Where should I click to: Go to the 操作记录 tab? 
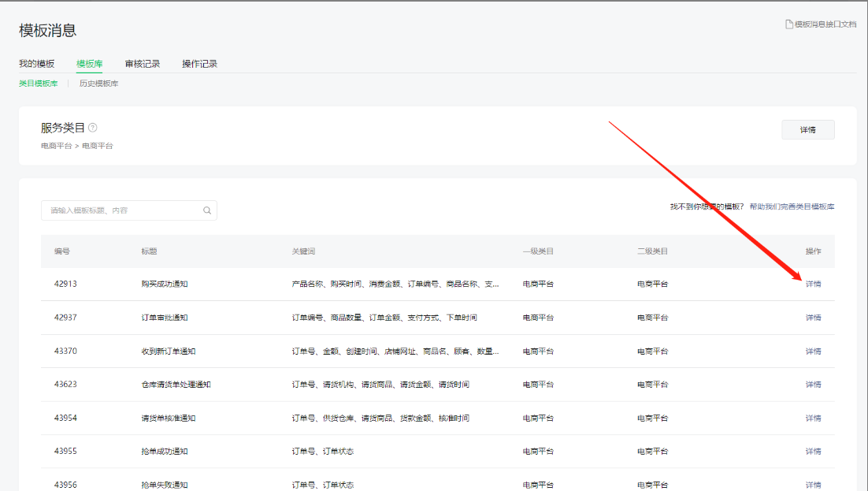(199, 64)
